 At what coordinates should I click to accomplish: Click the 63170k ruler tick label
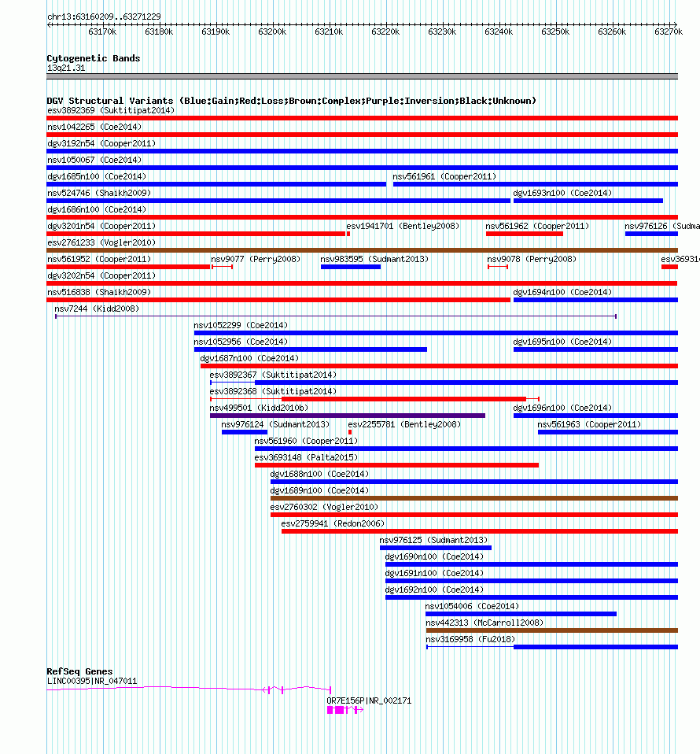(102, 31)
